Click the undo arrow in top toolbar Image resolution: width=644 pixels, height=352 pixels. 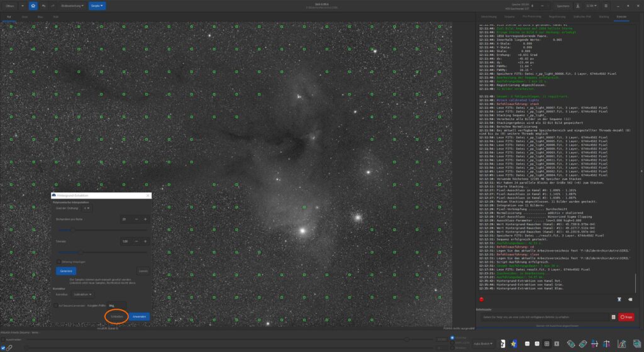(43, 6)
